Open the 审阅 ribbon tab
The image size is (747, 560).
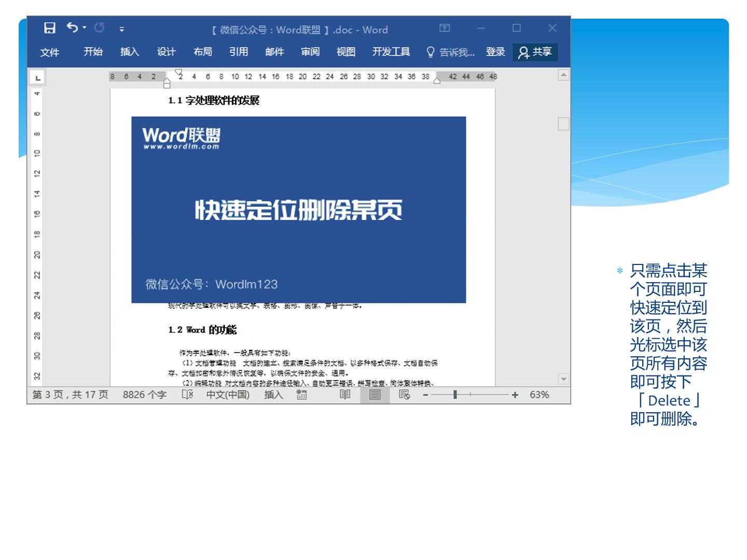(x=310, y=52)
